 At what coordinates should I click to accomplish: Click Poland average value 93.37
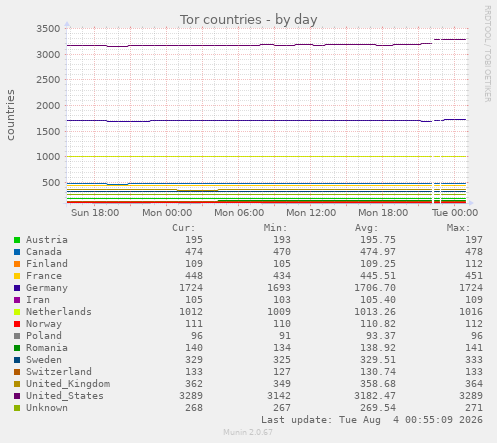click(381, 336)
